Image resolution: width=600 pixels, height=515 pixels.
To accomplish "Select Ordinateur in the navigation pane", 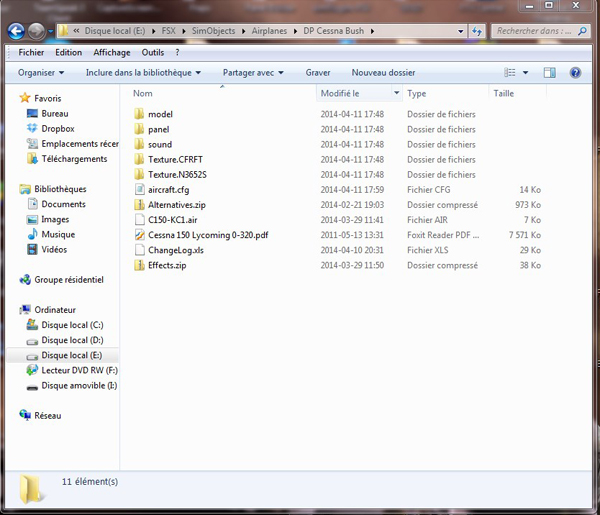I will point(55,310).
